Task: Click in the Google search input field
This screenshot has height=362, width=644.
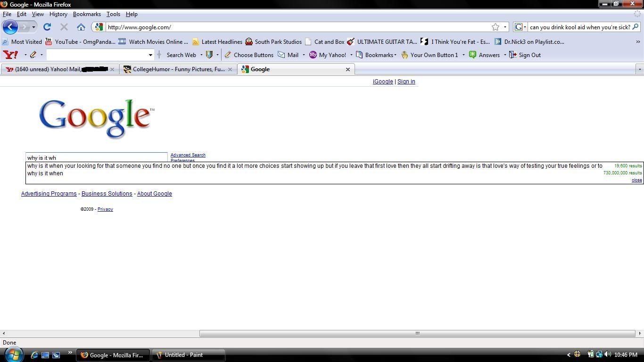Action: coord(96,157)
